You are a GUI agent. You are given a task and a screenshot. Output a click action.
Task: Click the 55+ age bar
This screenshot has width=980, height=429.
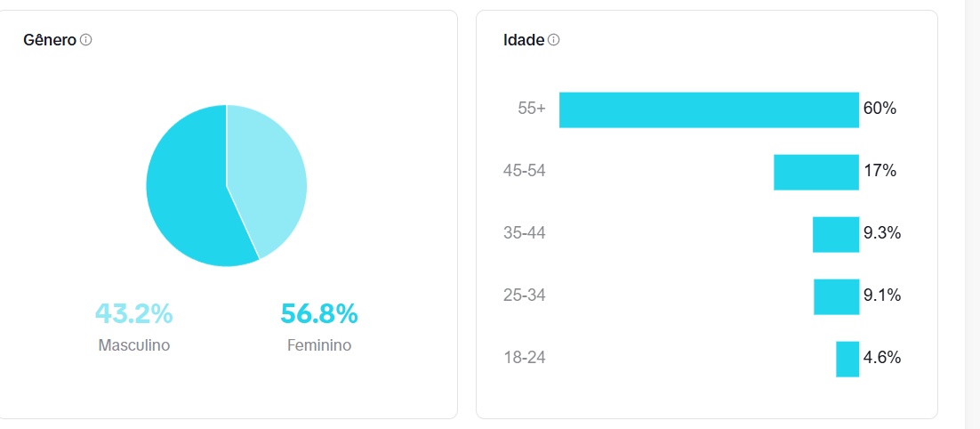pyautogui.click(x=709, y=109)
